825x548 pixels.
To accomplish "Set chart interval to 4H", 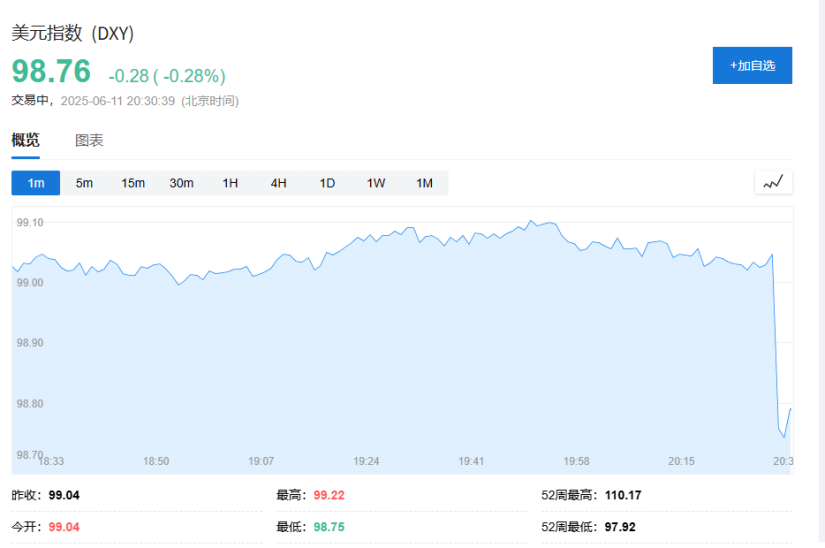I will pyautogui.click(x=278, y=183).
